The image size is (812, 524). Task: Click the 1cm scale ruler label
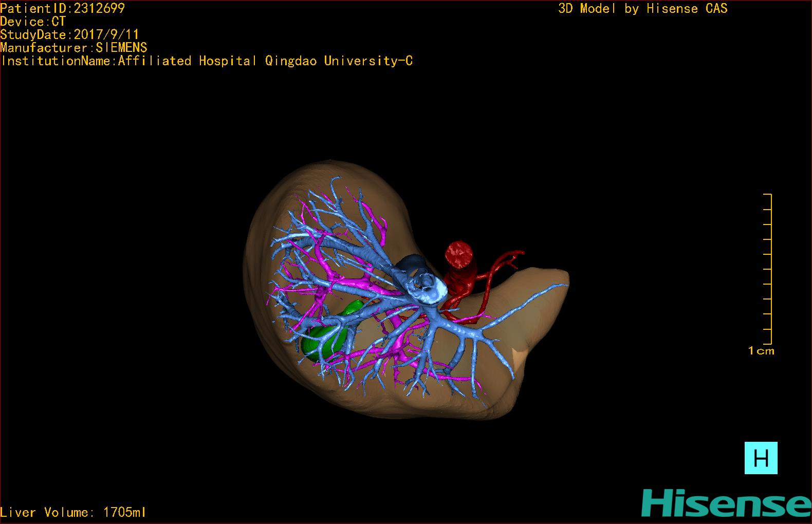(x=761, y=351)
